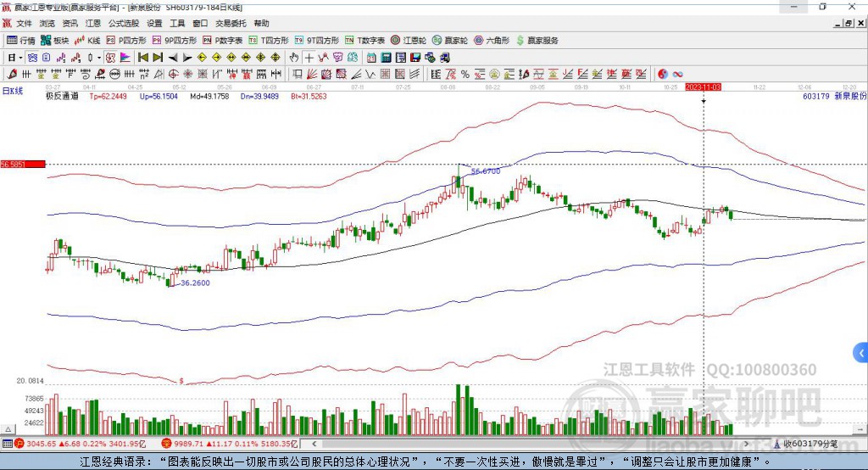Screen dimensions: 868x470
Task: Open the calculator icon in toolbar
Action: click(x=387, y=58)
